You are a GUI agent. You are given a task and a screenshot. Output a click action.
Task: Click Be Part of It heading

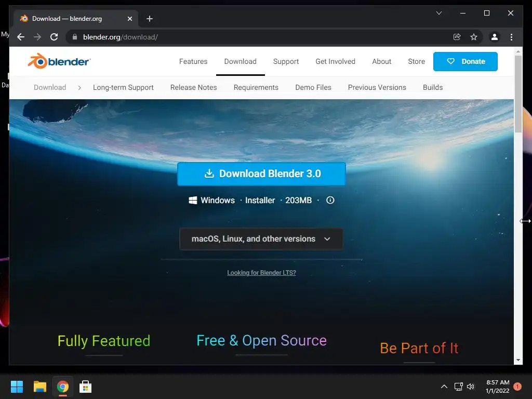coord(419,348)
